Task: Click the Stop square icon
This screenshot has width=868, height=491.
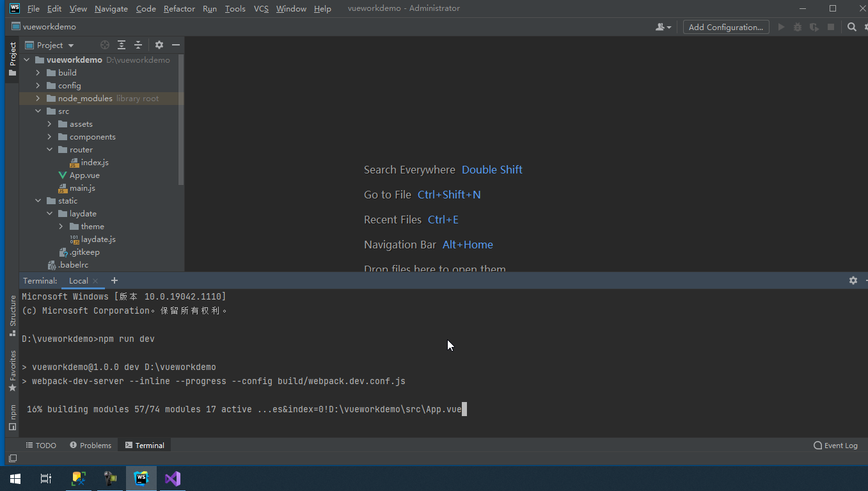Action: tap(831, 27)
